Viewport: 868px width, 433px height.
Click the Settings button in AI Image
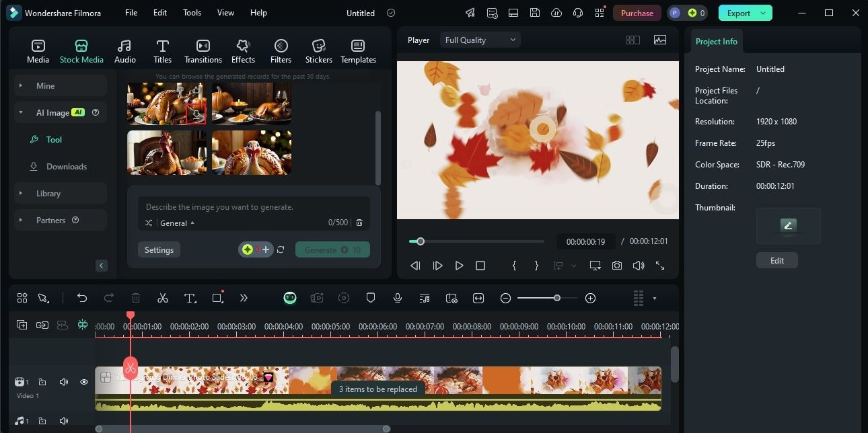159,249
